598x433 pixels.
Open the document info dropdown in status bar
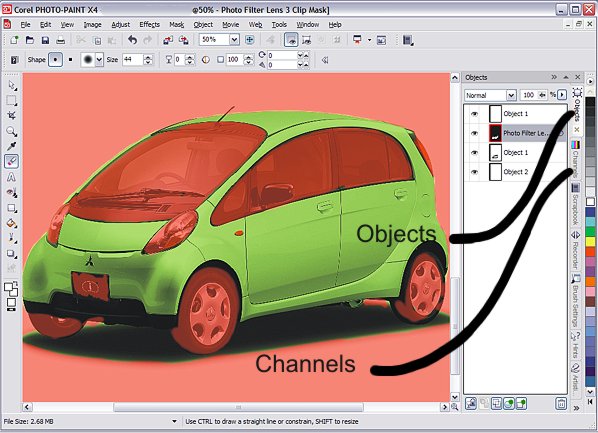point(174,422)
